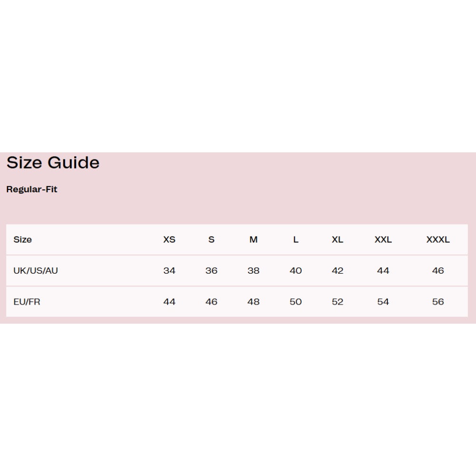
Task: Click the UK/US/AU row label
Action: 36,271
